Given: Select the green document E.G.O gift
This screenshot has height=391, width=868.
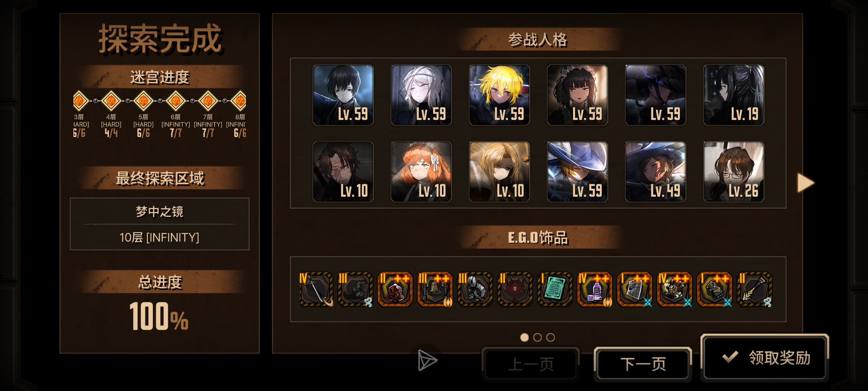Looking at the screenshot, I should pos(555,289).
